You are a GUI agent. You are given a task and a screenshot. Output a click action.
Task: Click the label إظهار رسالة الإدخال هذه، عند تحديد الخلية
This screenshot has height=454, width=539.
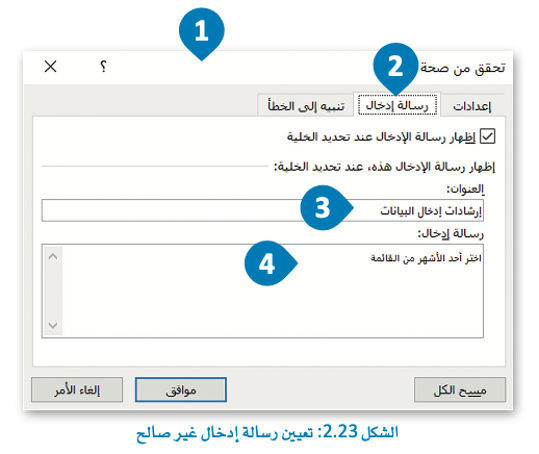tap(384, 167)
